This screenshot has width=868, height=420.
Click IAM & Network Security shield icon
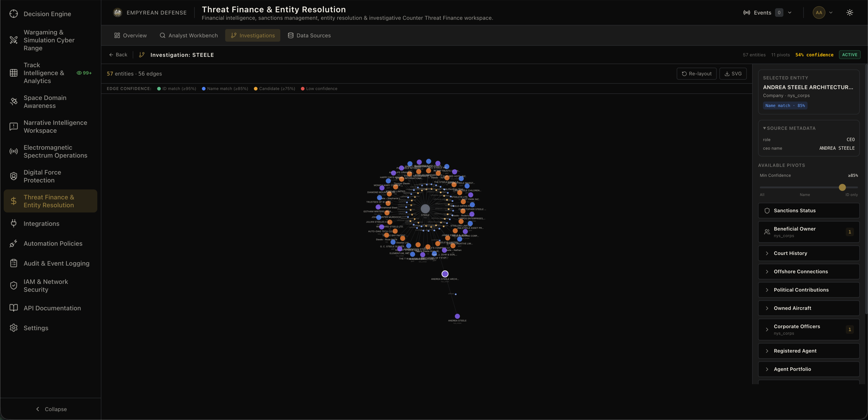pyautogui.click(x=14, y=286)
